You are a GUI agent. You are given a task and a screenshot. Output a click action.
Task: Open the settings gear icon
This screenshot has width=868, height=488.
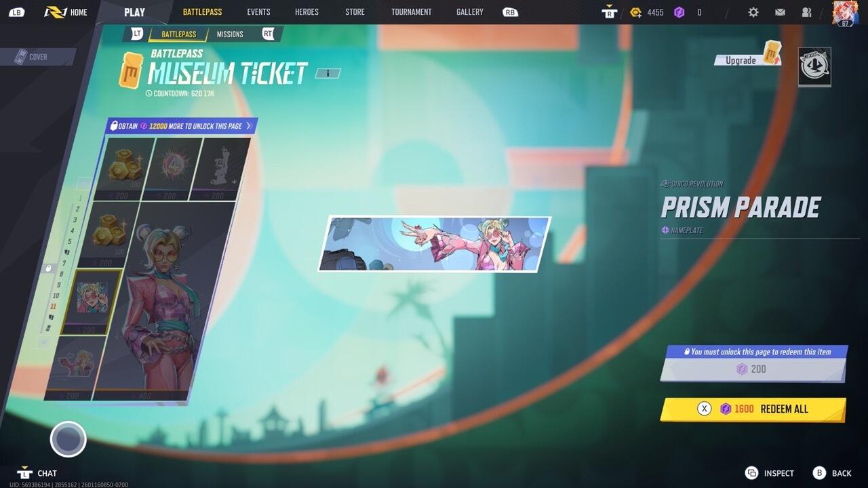click(753, 12)
